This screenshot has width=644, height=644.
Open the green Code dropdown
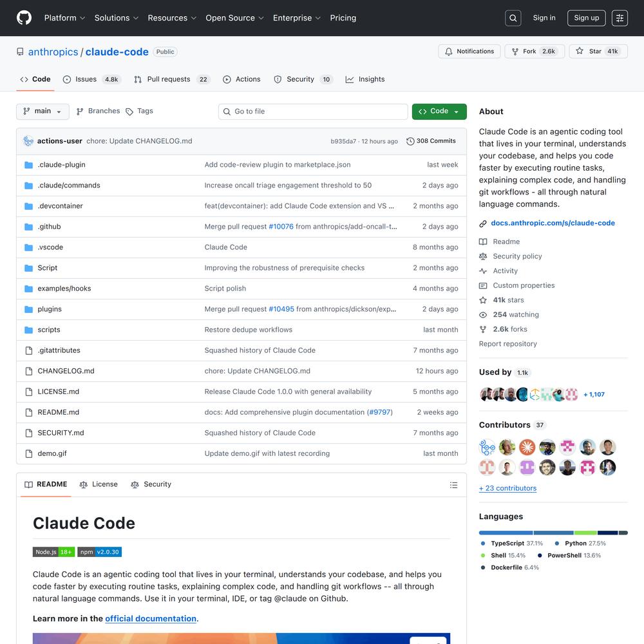pos(439,111)
